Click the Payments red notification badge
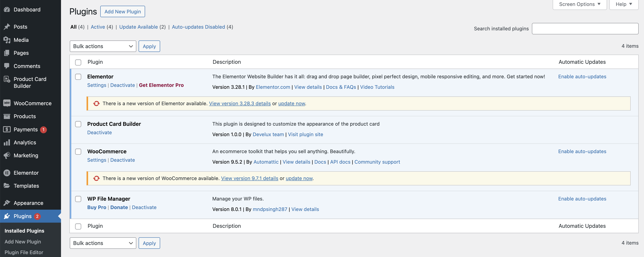Screen dimensions: 644x257 [x=43, y=129]
